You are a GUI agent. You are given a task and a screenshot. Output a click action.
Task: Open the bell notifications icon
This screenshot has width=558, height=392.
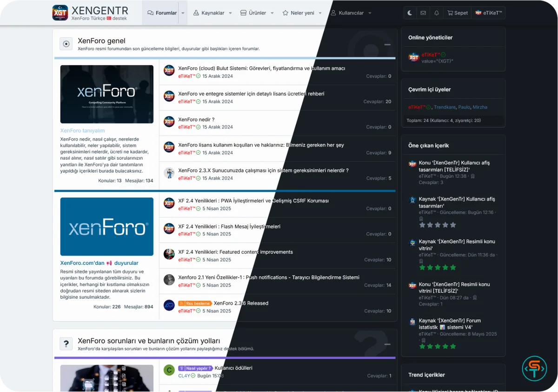point(436,13)
